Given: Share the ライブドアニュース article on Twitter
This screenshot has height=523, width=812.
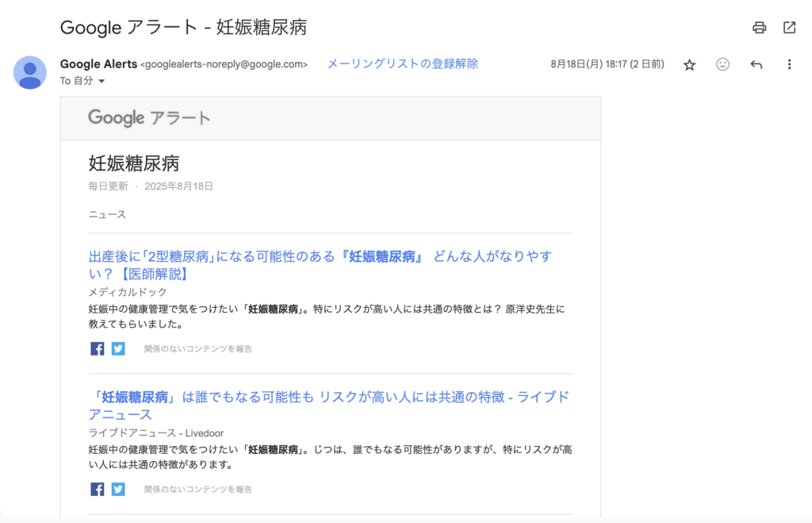Looking at the screenshot, I should pyautogui.click(x=118, y=489).
